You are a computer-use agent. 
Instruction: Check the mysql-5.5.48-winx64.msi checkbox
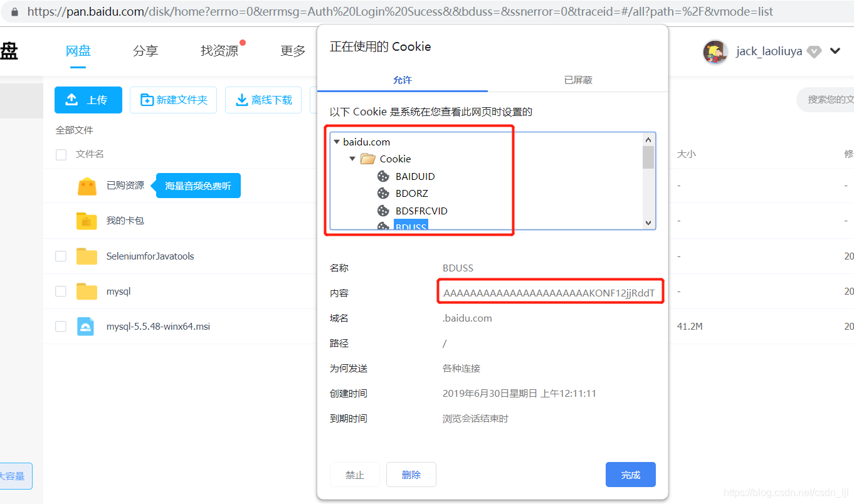coord(61,327)
